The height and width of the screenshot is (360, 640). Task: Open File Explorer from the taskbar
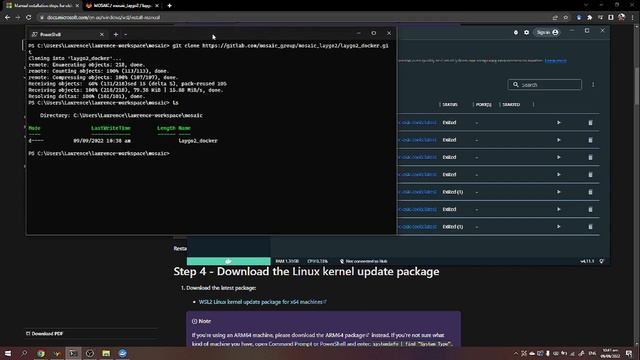click(x=106, y=353)
